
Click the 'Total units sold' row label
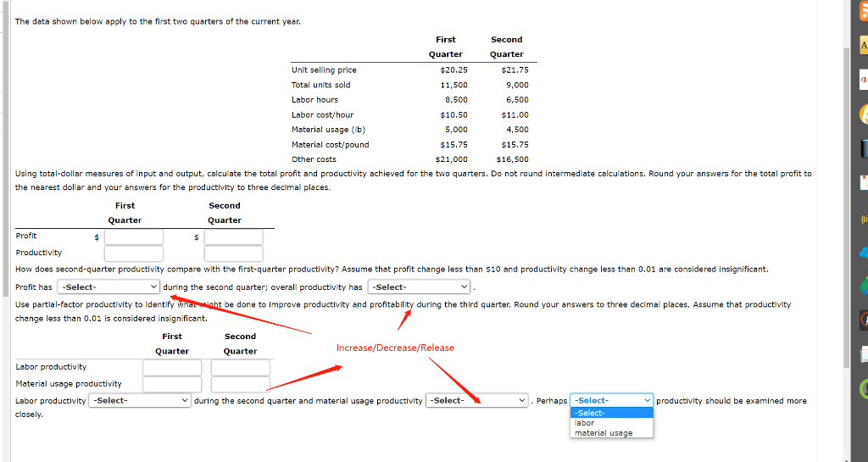coord(321,85)
